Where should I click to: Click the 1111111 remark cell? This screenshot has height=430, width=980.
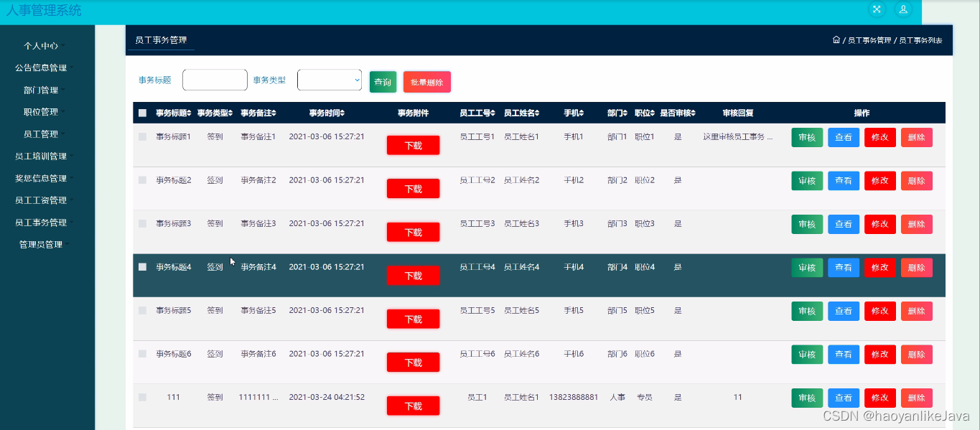coord(258,397)
